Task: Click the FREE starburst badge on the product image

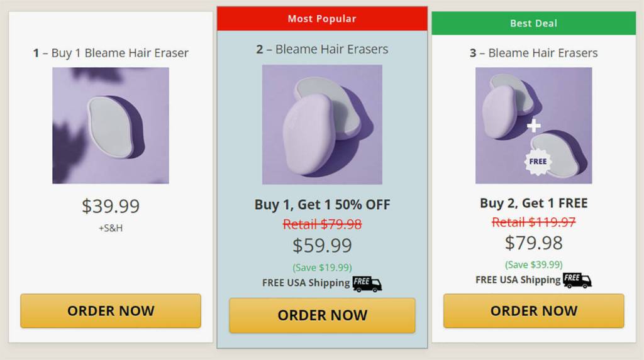Action: point(538,161)
